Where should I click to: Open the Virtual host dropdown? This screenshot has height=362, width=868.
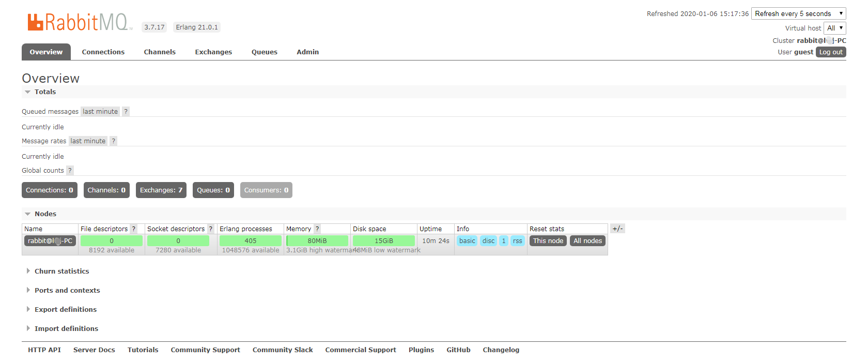click(x=834, y=28)
